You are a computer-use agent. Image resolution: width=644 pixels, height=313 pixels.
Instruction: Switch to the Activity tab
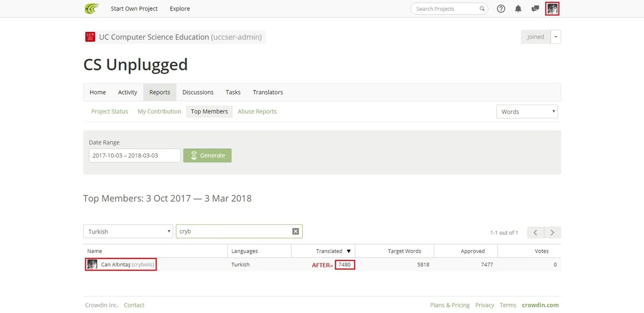pyautogui.click(x=127, y=92)
